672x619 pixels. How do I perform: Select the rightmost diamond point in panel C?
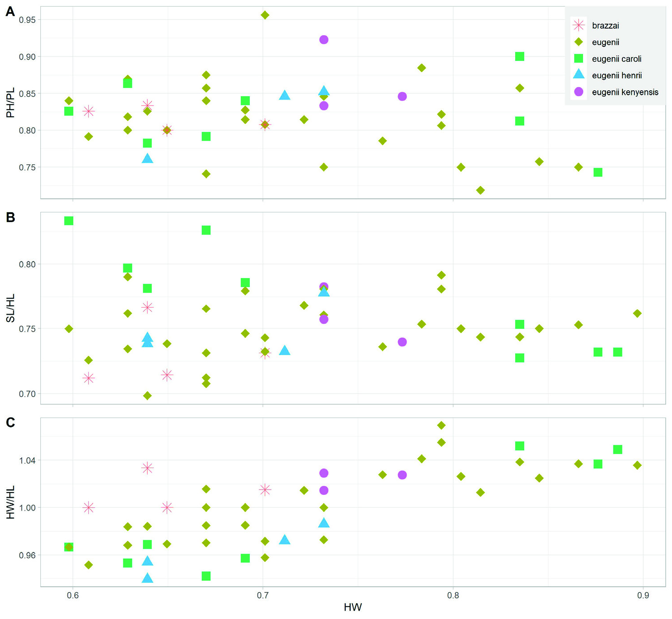(638, 465)
